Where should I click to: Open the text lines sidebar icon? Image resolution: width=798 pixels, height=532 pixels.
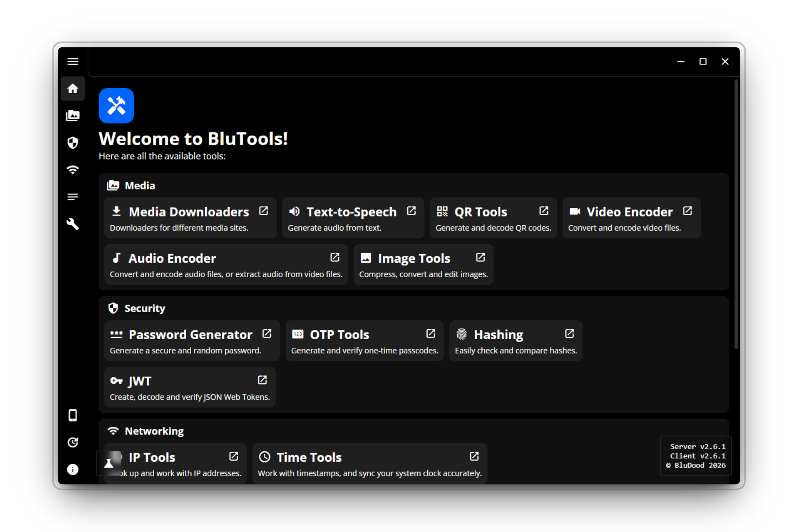pos(73,197)
